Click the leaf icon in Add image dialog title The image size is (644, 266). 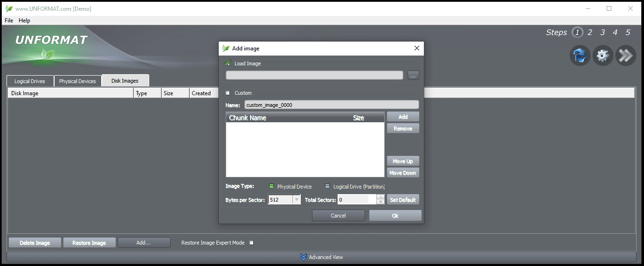click(x=226, y=49)
